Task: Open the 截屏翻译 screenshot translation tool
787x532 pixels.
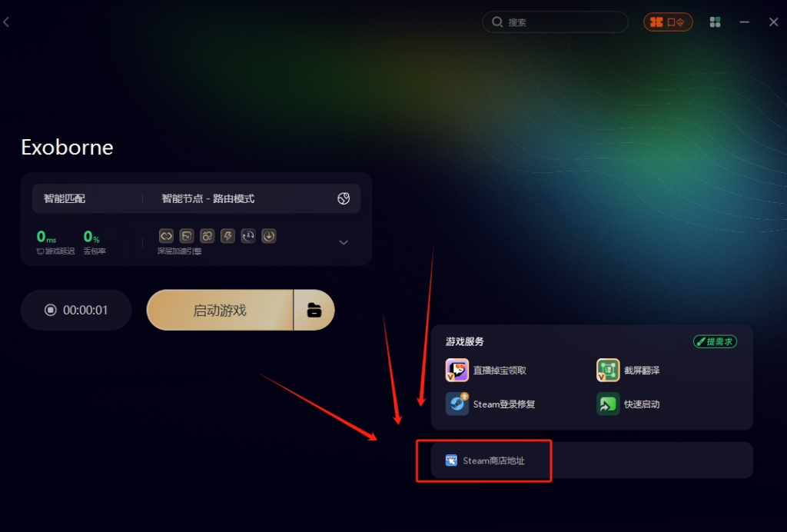Action: (628, 371)
